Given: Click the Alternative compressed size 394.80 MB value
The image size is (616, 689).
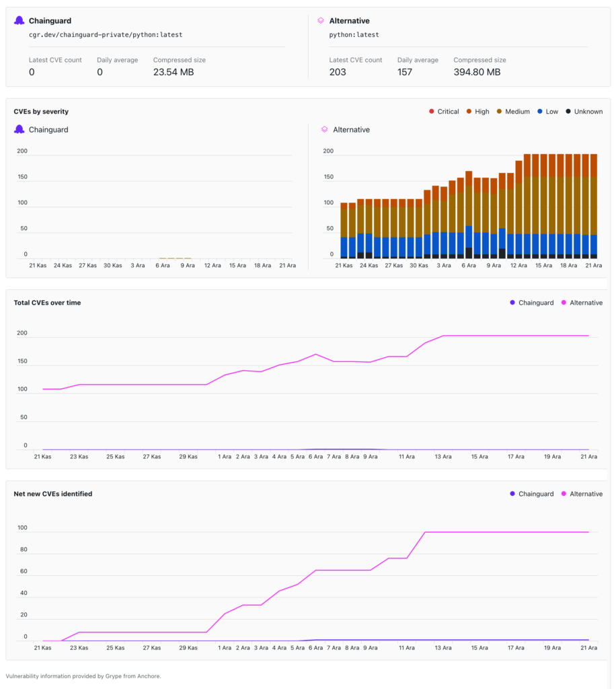Looking at the screenshot, I should (477, 72).
